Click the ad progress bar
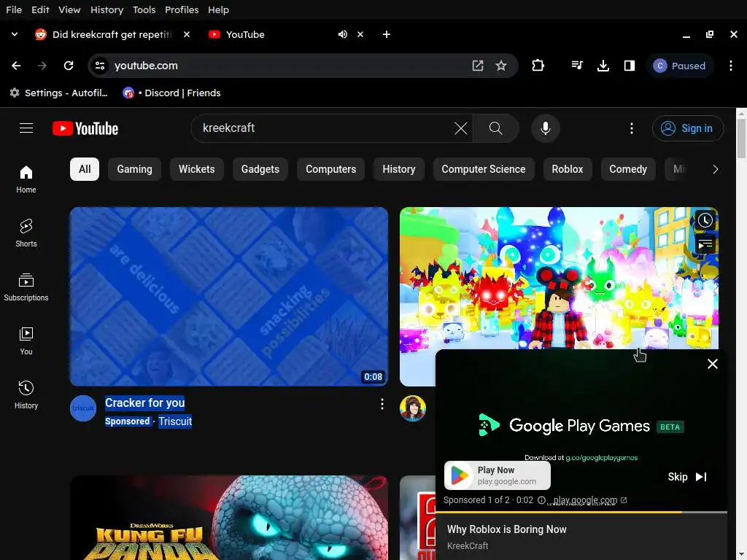Viewport: 747px width, 560px height. coord(581,512)
